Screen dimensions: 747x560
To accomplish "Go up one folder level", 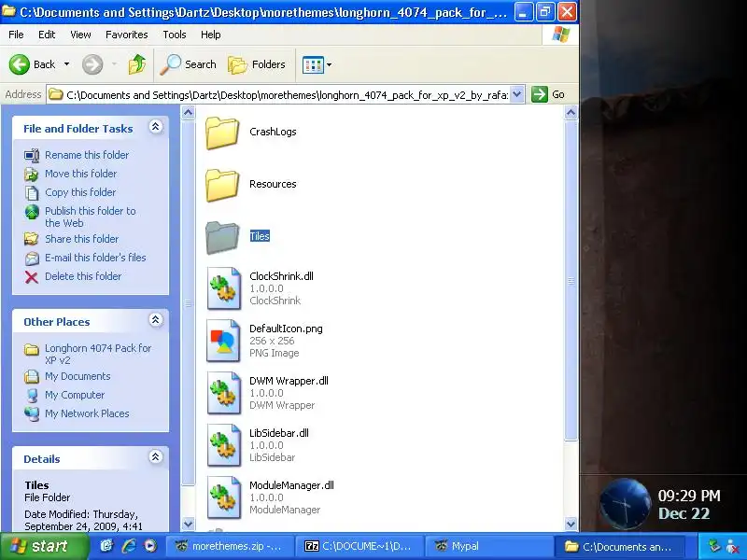I will tap(137, 64).
